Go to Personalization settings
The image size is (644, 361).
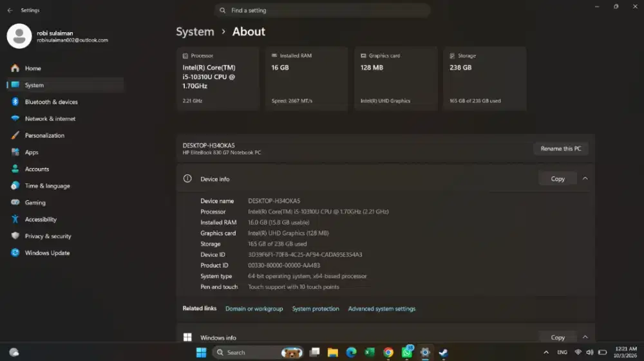[66, 135]
